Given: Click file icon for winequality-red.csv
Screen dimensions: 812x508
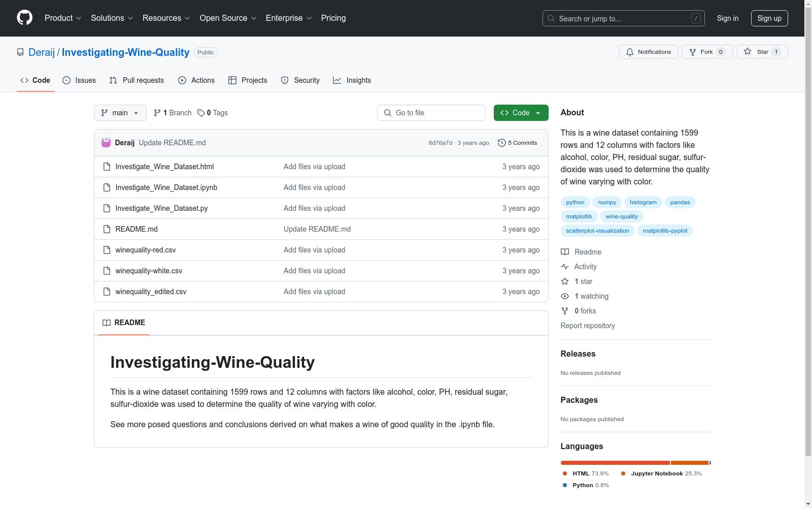Looking at the screenshot, I should tap(107, 250).
